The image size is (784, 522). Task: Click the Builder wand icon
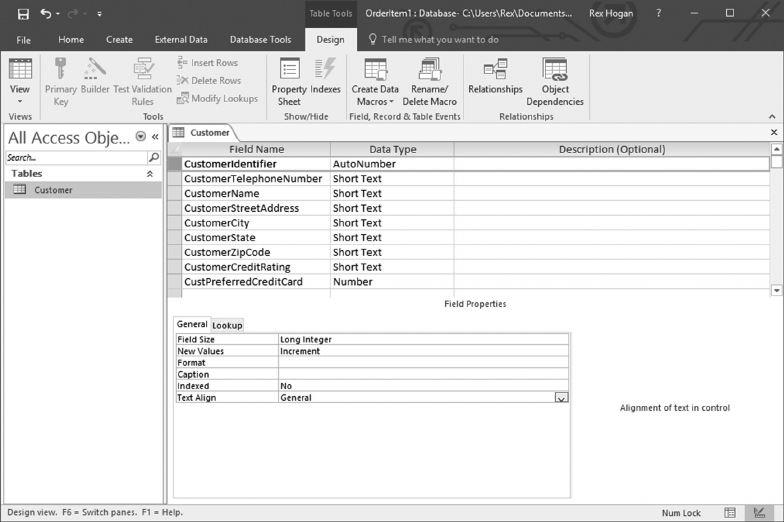coord(95,68)
